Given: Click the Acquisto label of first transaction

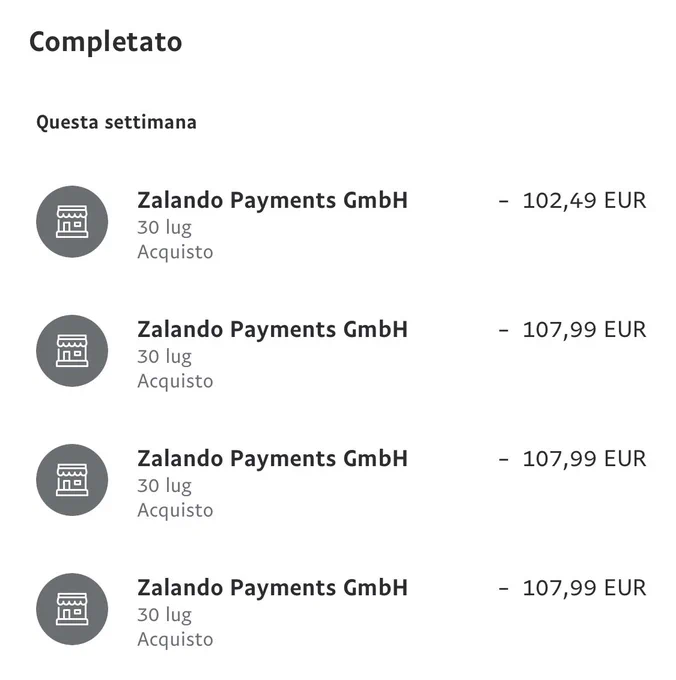Looking at the screenshot, I should pos(175,252).
